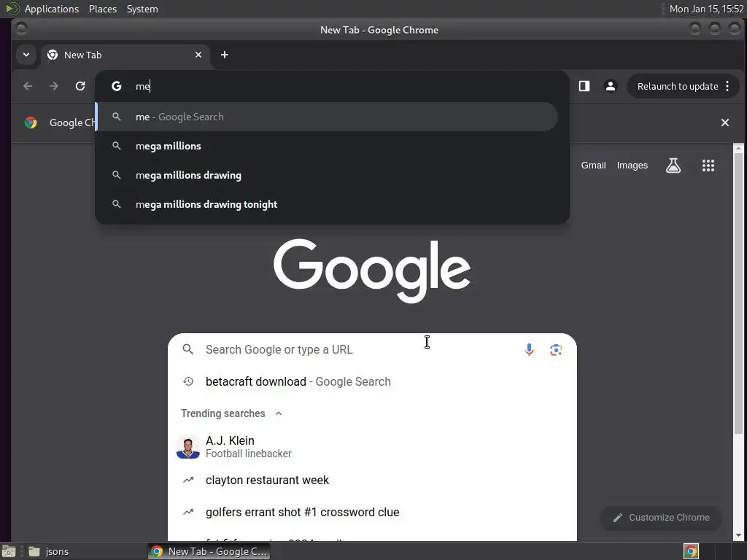Screen dimensions: 747x560
Task: Select 'mega millions drawing tonight' suggestion
Action: click(x=326, y=204)
